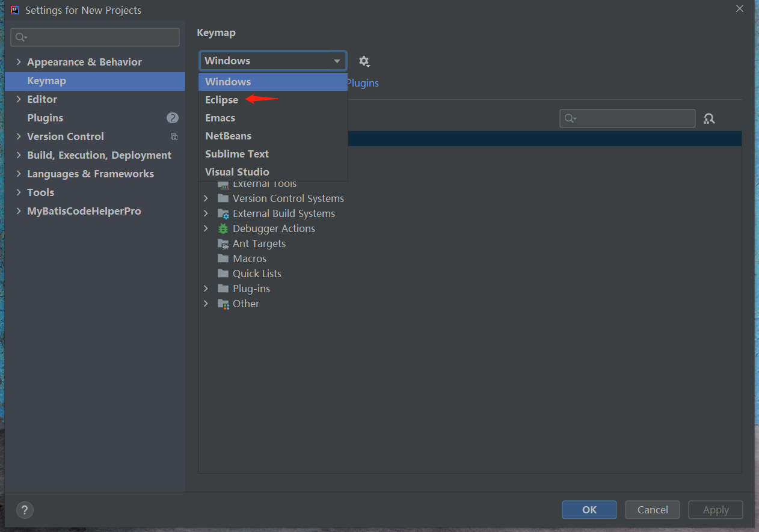Expand Version Control settings section
Screen dimensions: 759x532
19,136
